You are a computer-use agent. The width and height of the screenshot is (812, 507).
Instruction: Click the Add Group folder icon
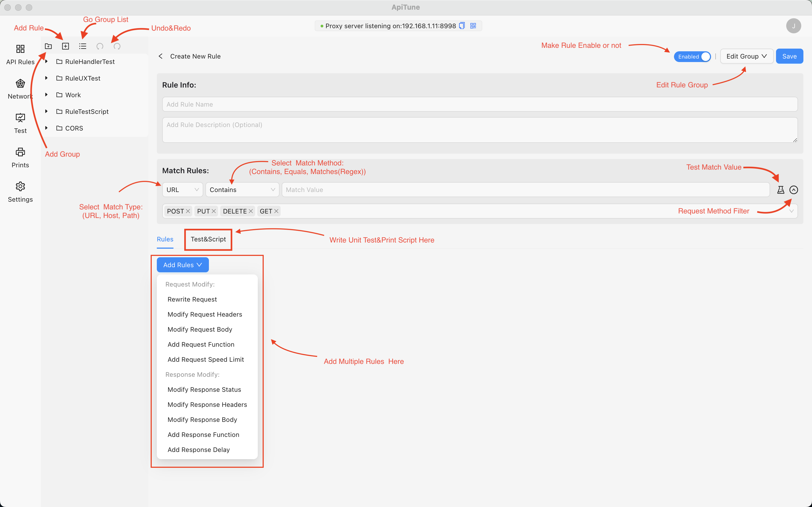(48, 46)
